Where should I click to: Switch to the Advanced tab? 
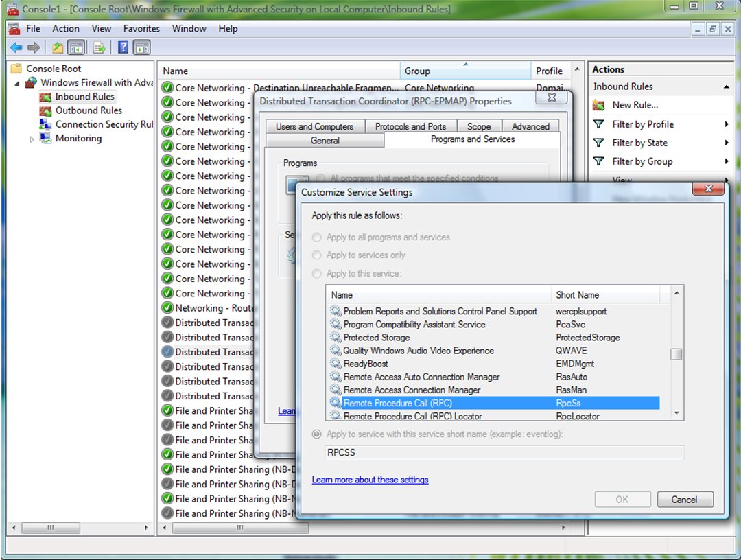point(530,126)
